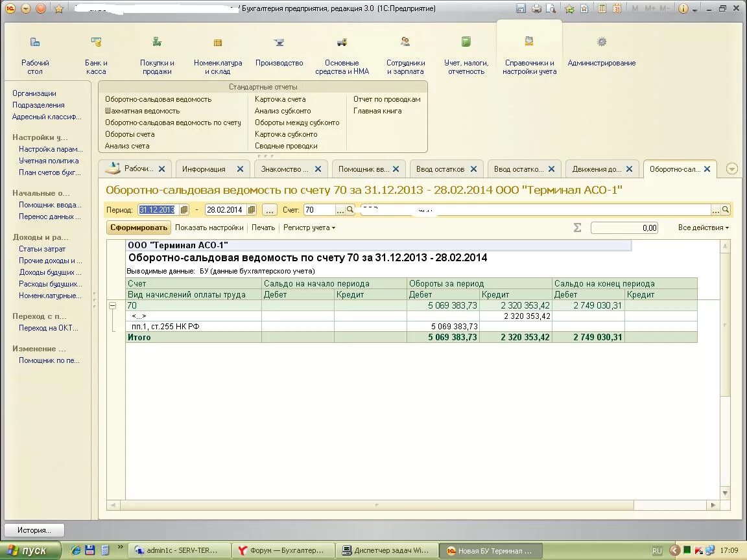The width and height of the screenshot is (747, 560).
Task: Switch to Ввод остатков tab
Action: pyautogui.click(x=440, y=169)
